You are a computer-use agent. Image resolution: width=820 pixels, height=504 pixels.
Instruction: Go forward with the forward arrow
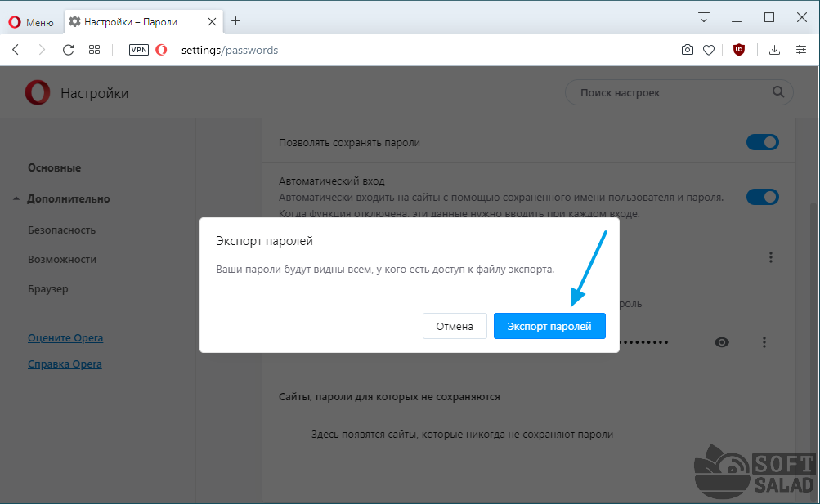tap(42, 50)
